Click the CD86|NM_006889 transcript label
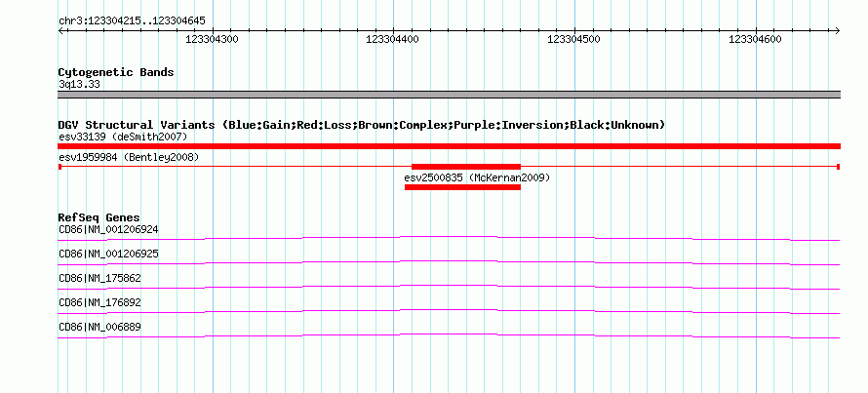This screenshot has height=393, width=868. [x=99, y=327]
